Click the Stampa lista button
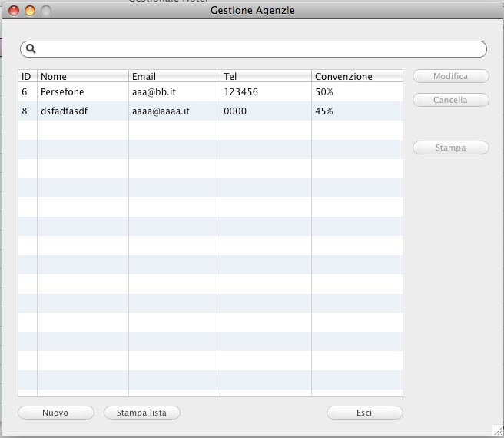504x438 pixels. tap(141, 413)
